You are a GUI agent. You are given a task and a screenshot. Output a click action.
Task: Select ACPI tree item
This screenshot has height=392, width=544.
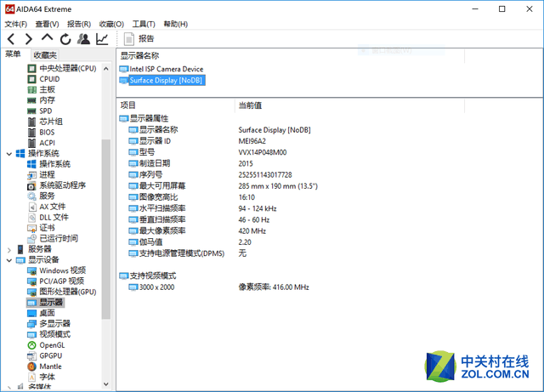coord(42,143)
